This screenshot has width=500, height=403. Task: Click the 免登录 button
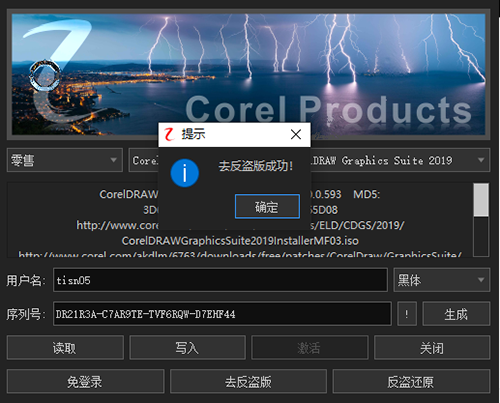85,381
